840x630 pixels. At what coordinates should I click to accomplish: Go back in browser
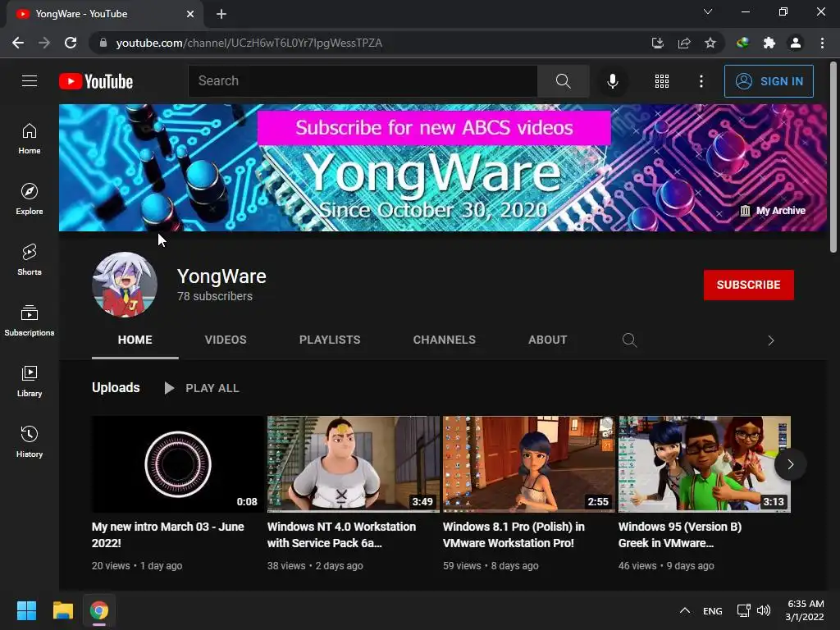tap(18, 43)
